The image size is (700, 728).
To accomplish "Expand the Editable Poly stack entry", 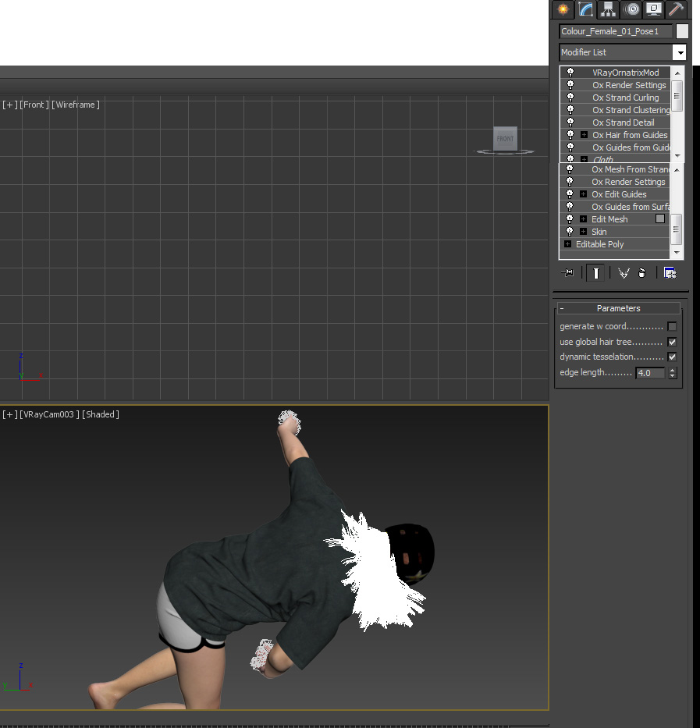I will 567,244.
